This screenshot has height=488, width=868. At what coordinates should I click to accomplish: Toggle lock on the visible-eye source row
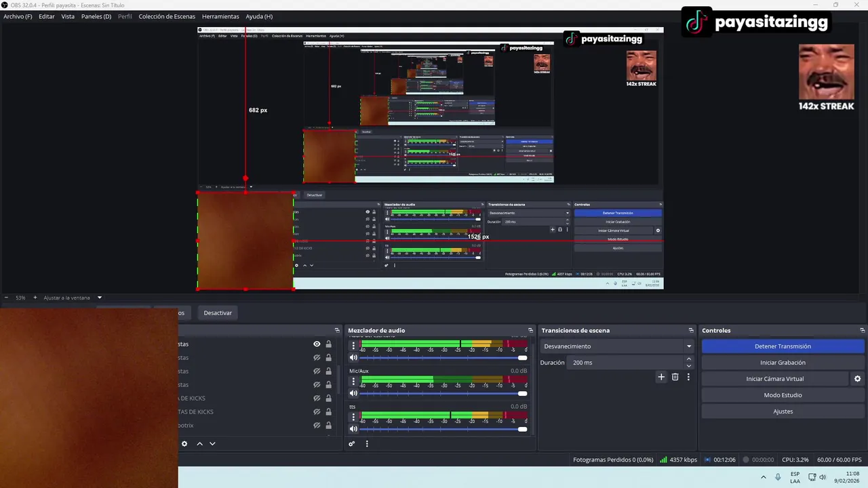coord(329,344)
